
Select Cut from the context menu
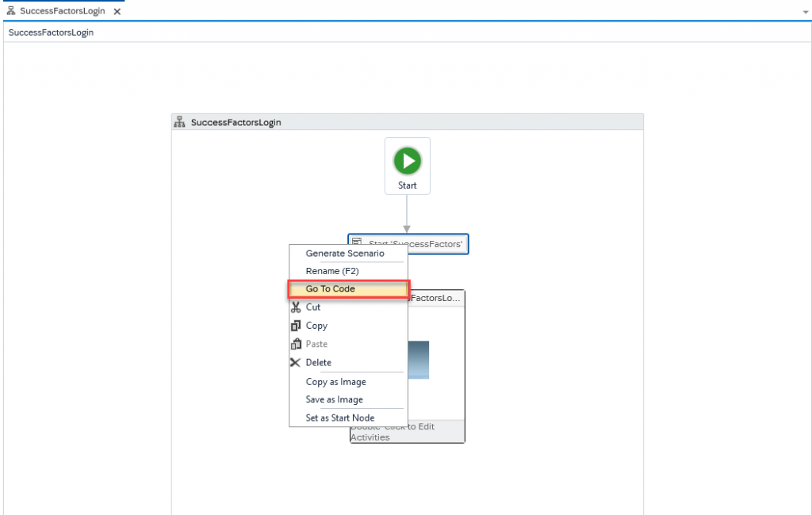pos(349,307)
